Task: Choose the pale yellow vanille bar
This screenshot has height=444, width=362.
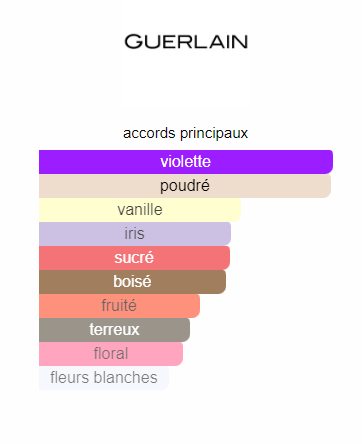Action: [x=140, y=210]
